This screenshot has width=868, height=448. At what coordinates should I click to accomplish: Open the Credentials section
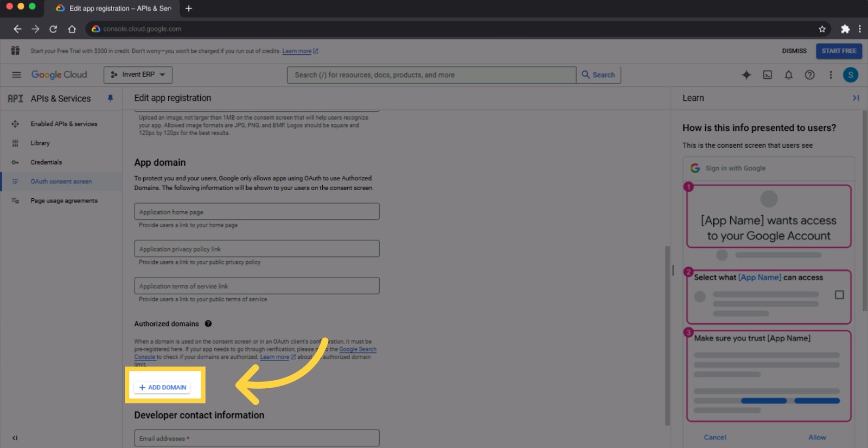tap(46, 162)
